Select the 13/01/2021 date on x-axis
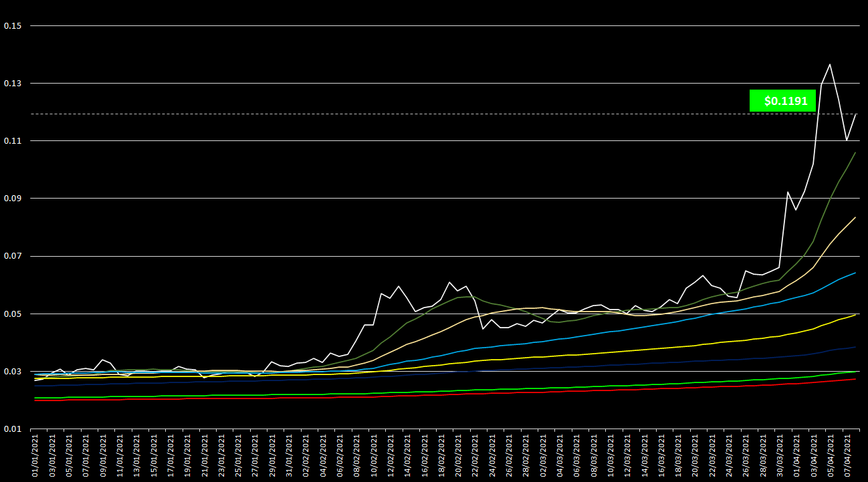The height and width of the screenshot is (482, 868). click(x=137, y=456)
